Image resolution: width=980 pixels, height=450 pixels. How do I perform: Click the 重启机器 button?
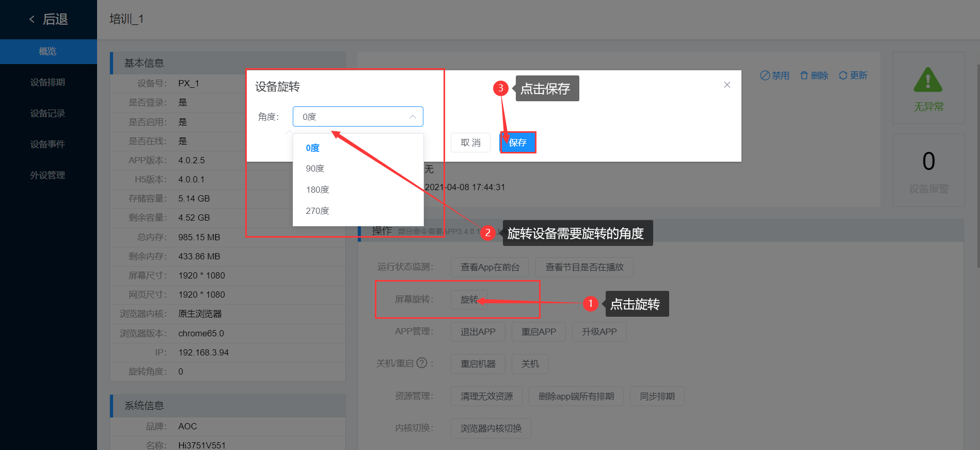tap(478, 364)
